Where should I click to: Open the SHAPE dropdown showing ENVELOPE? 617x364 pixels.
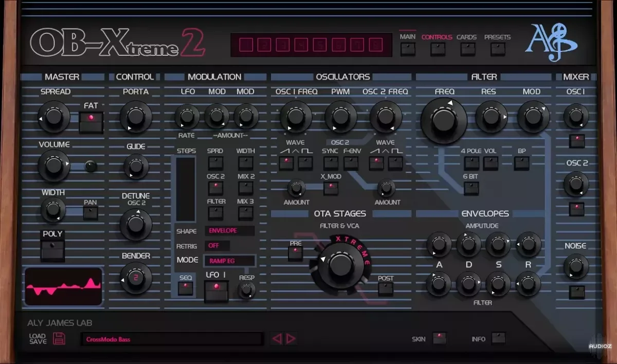[x=229, y=231]
